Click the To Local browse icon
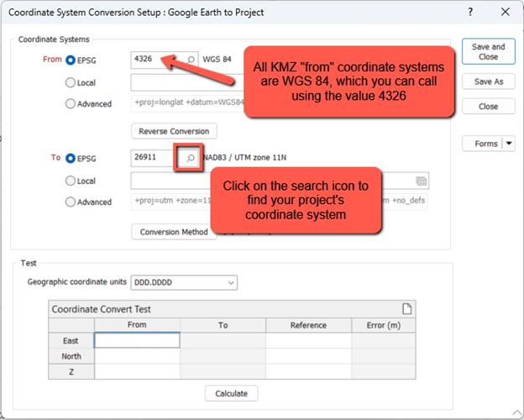The height and width of the screenshot is (420, 524). [x=422, y=181]
